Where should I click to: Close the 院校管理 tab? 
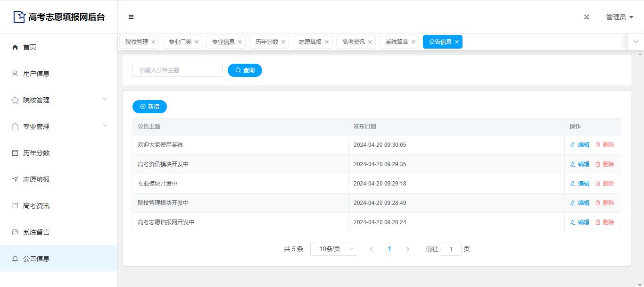tap(153, 42)
